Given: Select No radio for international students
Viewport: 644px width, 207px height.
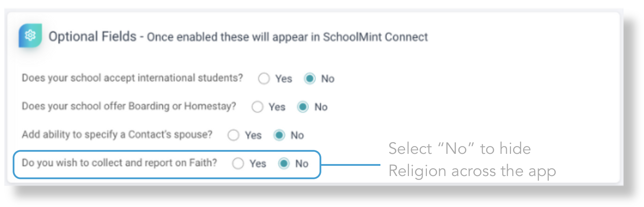Looking at the screenshot, I should (310, 79).
